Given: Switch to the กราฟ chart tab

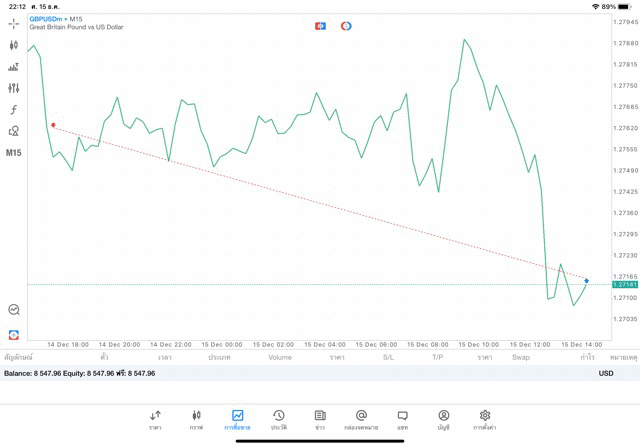Looking at the screenshot, I should 196,419.
